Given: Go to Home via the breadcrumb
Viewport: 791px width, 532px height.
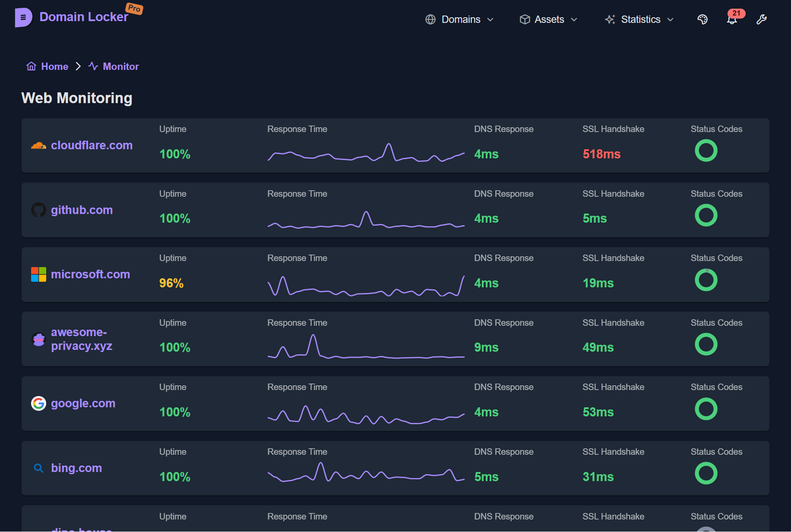Looking at the screenshot, I should [x=54, y=66].
